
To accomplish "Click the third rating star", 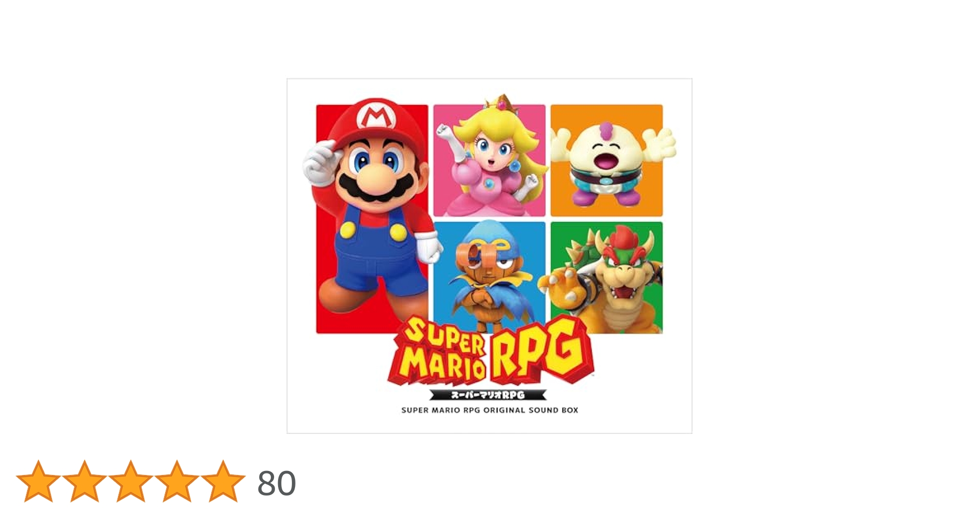I will pyautogui.click(x=131, y=481).
